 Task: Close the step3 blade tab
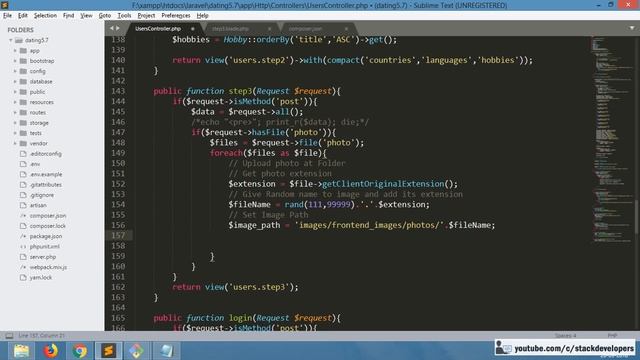pos(269,29)
